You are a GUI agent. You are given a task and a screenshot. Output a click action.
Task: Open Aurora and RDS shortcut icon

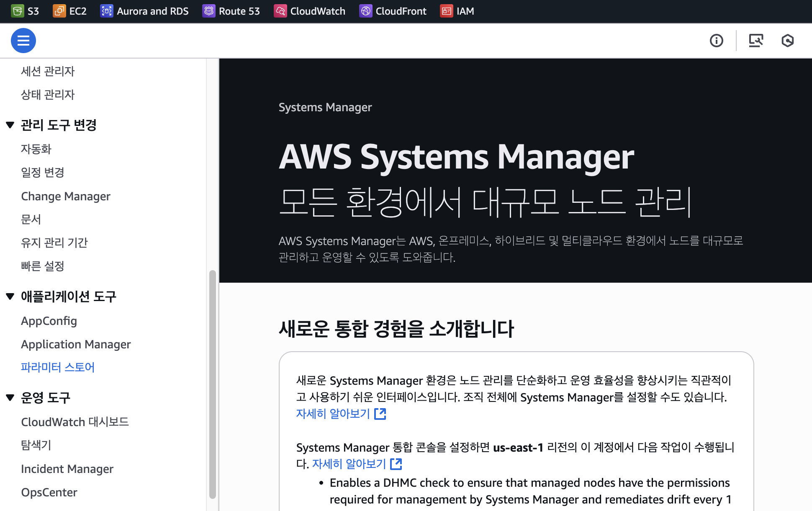[107, 11]
